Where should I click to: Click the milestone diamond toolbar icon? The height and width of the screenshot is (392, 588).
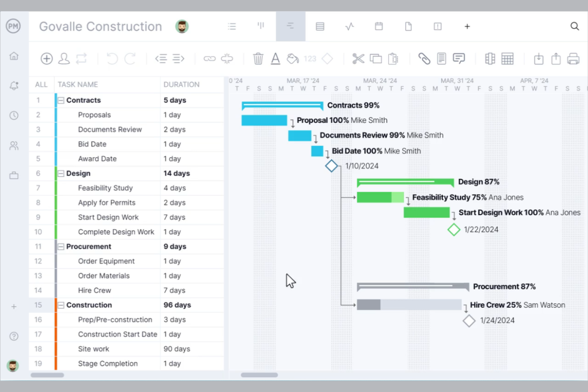pos(327,59)
